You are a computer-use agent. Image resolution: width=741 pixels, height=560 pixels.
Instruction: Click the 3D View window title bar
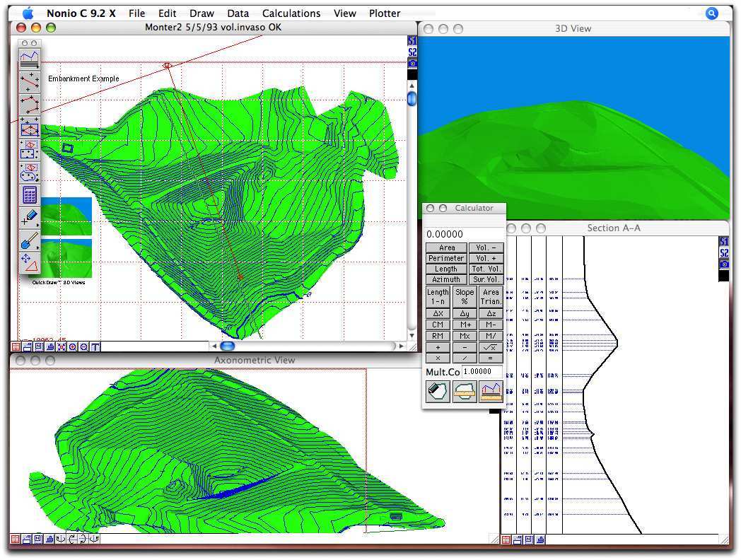[573, 29]
